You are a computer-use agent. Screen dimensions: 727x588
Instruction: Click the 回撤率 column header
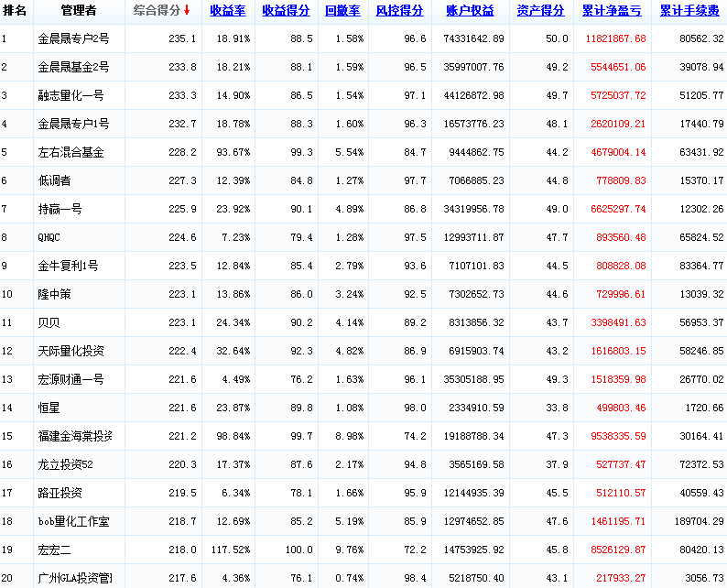tap(342, 11)
